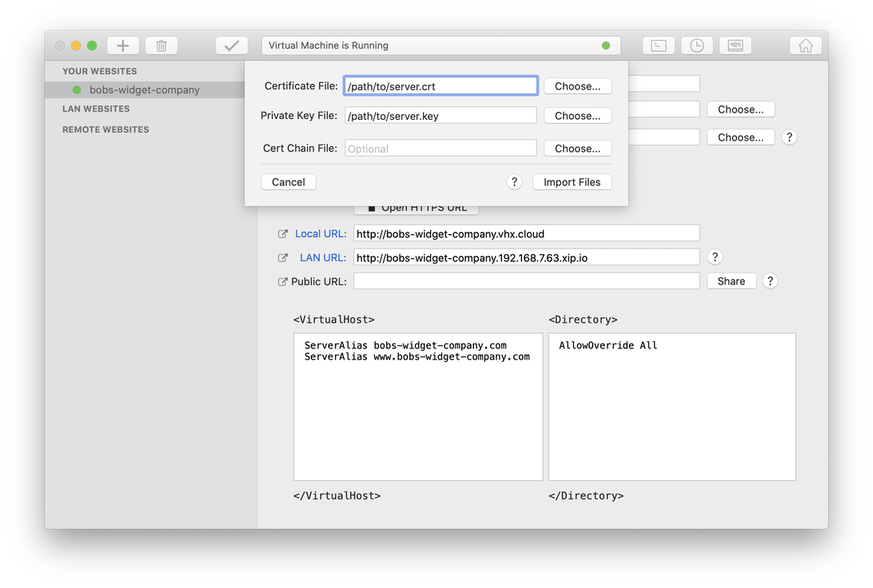Click the green VM running status indicator
The width and height of the screenshot is (873, 588).
pyautogui.click(x=606, y=46)
